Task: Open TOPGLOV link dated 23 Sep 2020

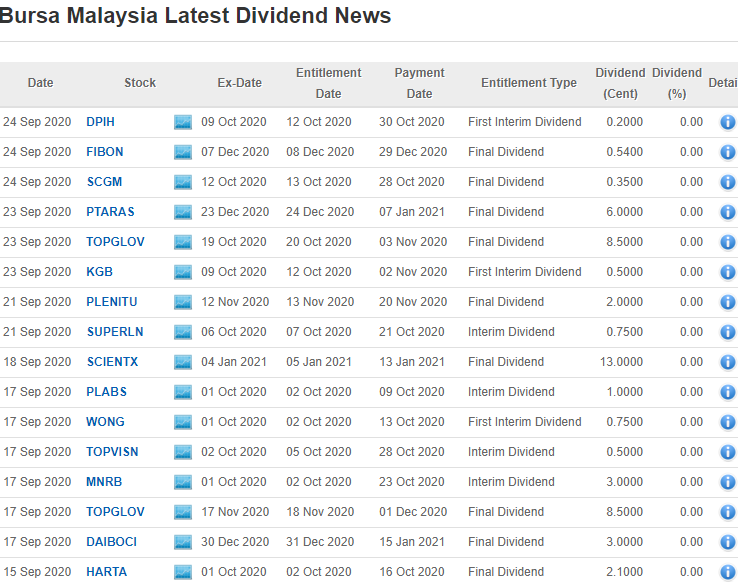Action: 114,242
